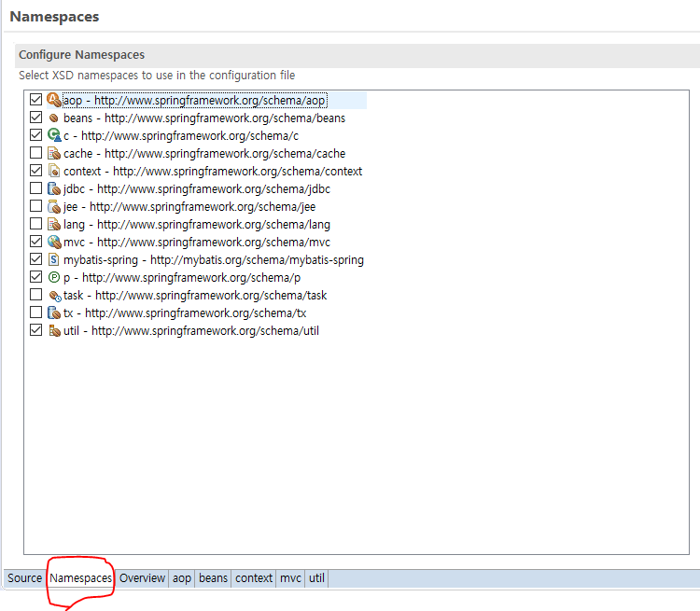Open the Overview tab
This screenshot has height=611, width=700.
pyautogui.click(x=142, y=578)
